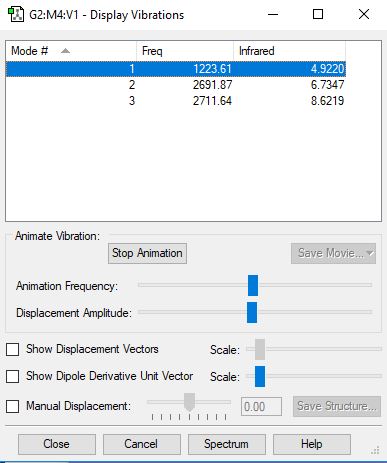Image resolution: width=387 pixels, height=463 pixels.
Task: Click the Animation Frequency slider handle
Action: [x=253, y=285]
